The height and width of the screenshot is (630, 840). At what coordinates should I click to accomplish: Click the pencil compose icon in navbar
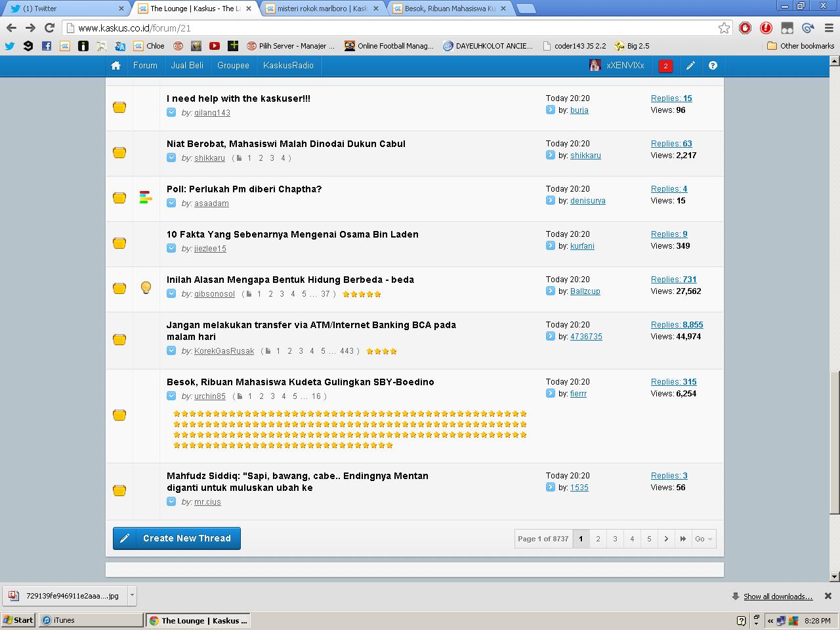(690, 66)
